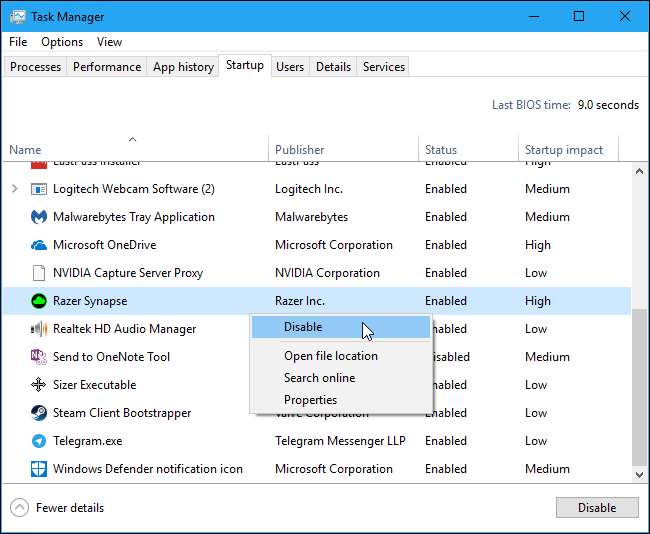Select the Malwarebytes Tray Application icon
The height and width of the screenshot is (534, 650).
pos(39,217)
